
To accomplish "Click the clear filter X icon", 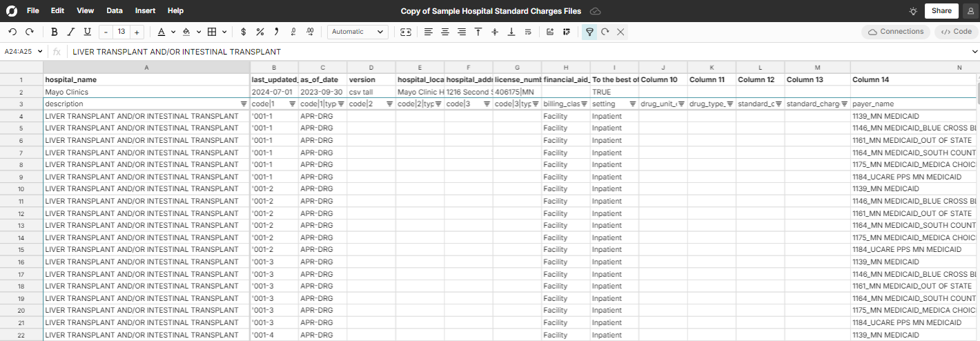I will coord(620,32).
